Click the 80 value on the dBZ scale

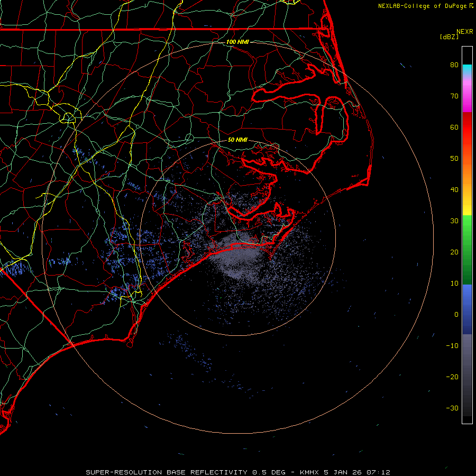coord(454,65)
